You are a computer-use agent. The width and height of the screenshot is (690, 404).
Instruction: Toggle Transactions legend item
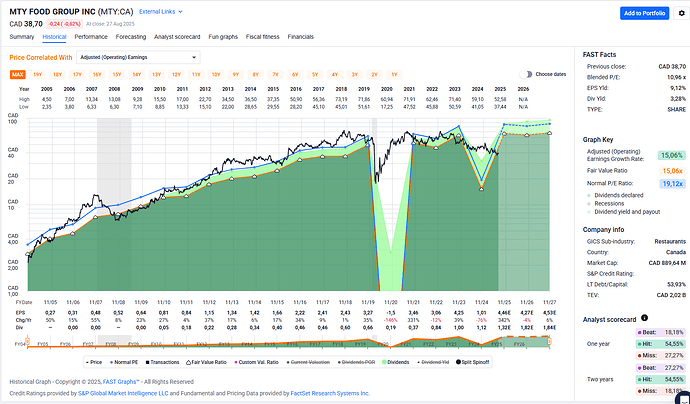(x=162, y=362)
